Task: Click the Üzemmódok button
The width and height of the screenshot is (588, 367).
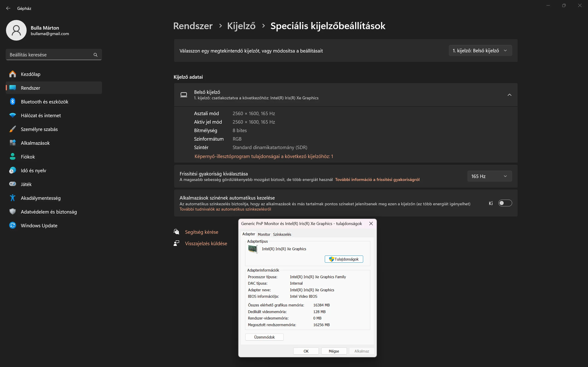Action: coord(264,337)
